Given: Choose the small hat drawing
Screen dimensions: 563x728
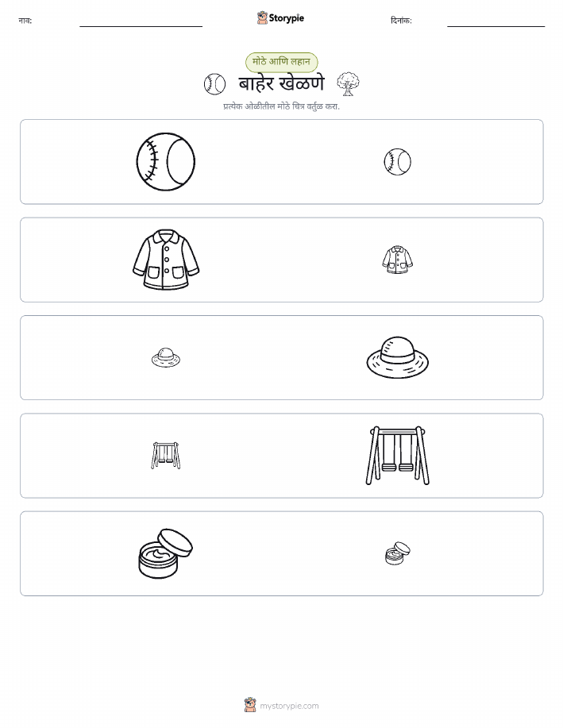Looking at the screenshot, I should pos(166,357).
